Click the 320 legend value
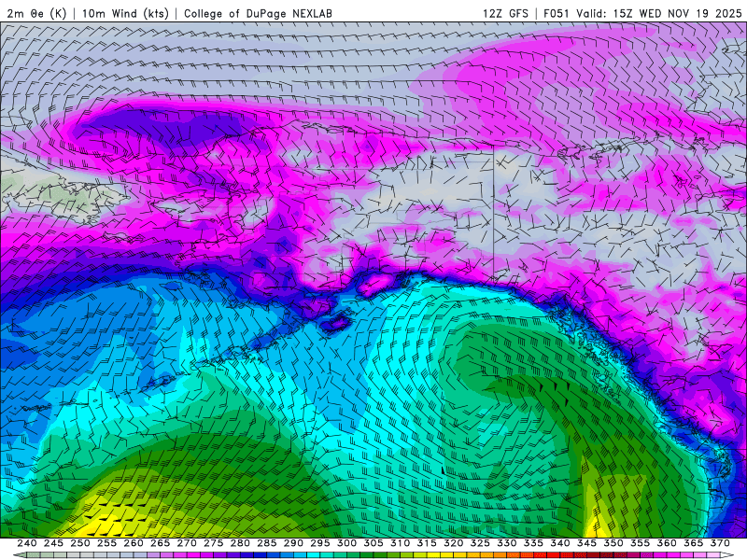Image resolution: width=747 pixels, height=560 pixels. (x=454, y=543)
